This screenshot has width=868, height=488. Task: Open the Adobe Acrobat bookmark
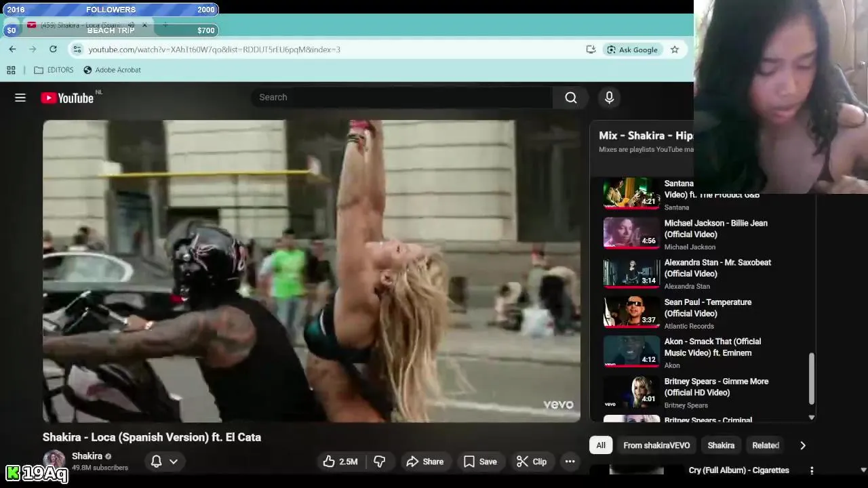[x=112, y=70]
